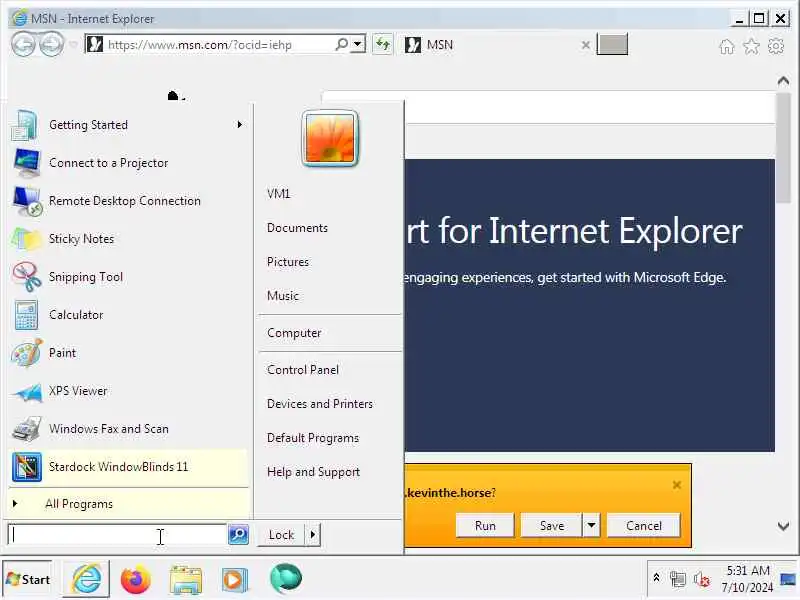
Task: Click the green sphere taskbar icon
Action: 286,579
